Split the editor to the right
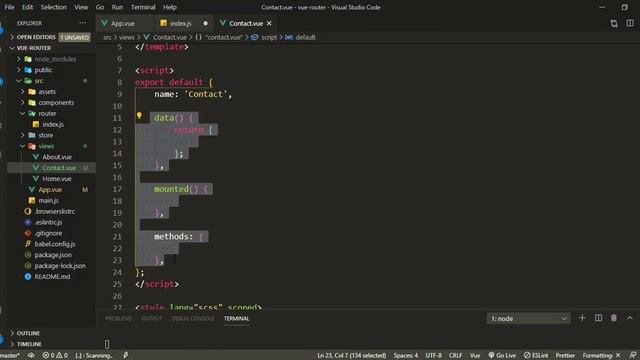The width and height of the screenshot is (640, 360). (630, 23)
